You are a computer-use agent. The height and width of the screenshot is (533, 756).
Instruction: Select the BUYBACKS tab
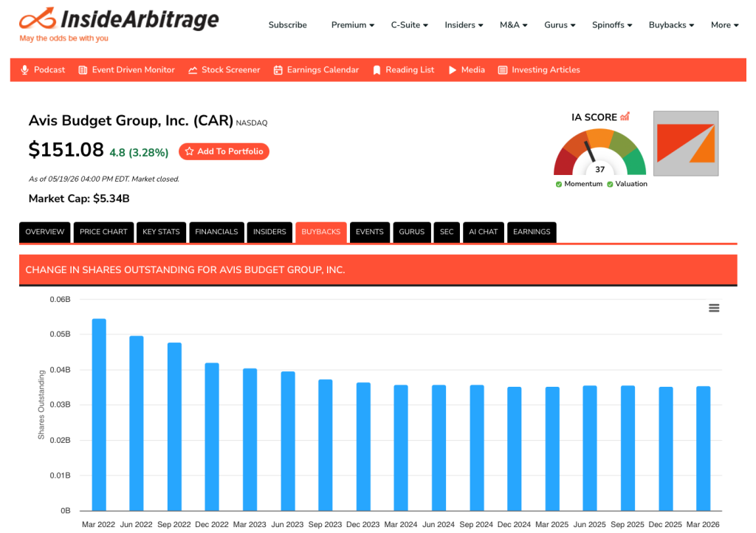click(x=320, y=232)
